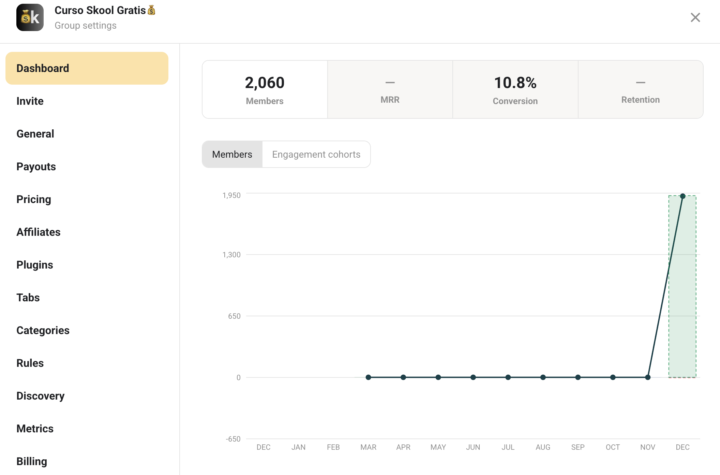Select the Members chart tab

point(232,154)
